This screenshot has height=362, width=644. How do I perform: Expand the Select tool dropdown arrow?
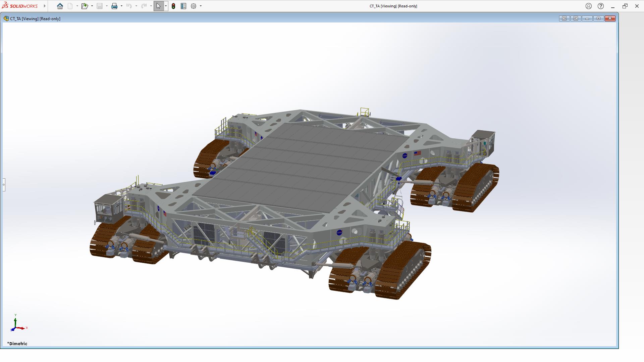pyautogui.click(x=166, y=6)
